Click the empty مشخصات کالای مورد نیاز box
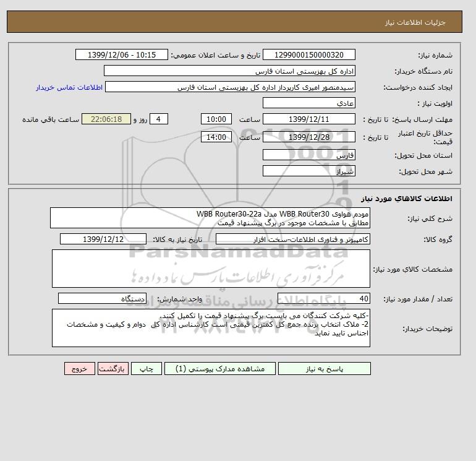 [211, 269]
